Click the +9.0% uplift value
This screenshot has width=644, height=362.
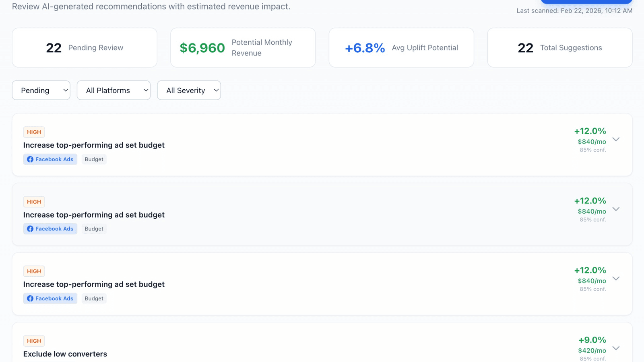pyautogui.click(x=592, y=340)
